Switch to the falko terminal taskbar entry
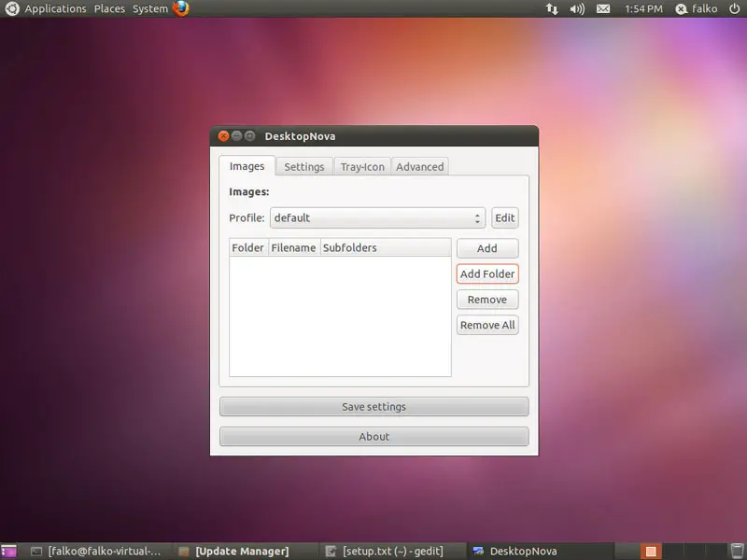 point(97,552)
